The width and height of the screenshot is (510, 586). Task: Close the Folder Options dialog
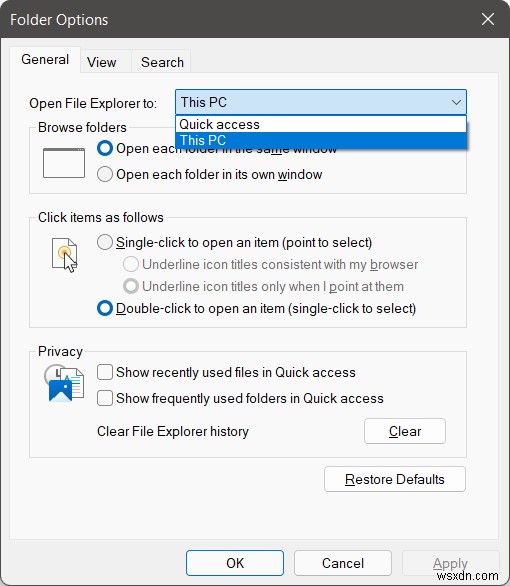pyautogui.click(x=488, y=19)
